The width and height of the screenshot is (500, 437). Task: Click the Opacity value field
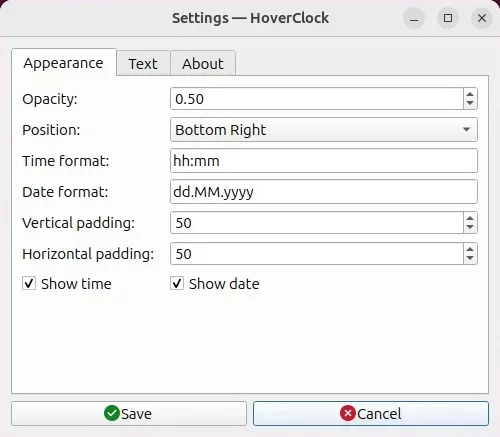317,99
